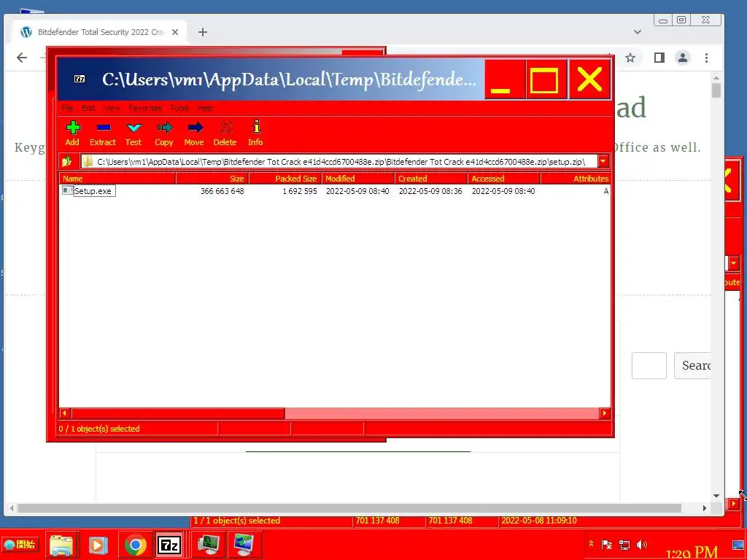Close the Bitdefender Total Security tab

175,32
